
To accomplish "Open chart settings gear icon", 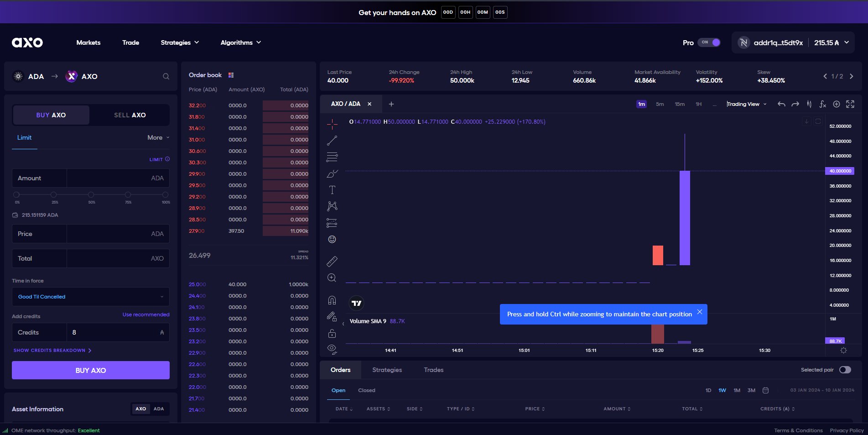I will coord(843,350).
